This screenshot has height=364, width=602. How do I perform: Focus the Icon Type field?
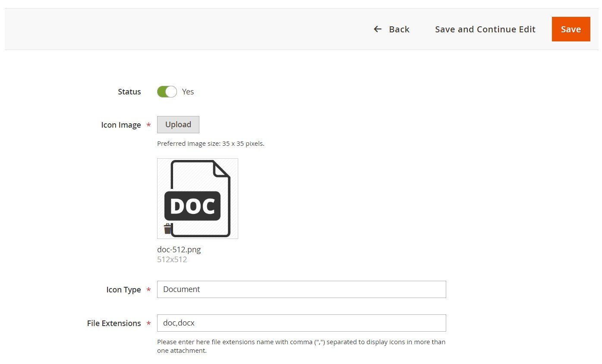click(301, 289)
